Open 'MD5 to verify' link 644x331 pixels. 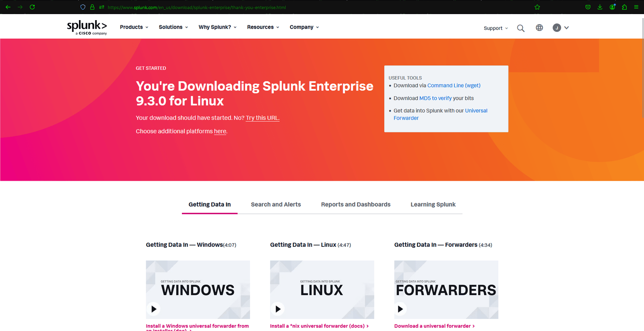435,98
